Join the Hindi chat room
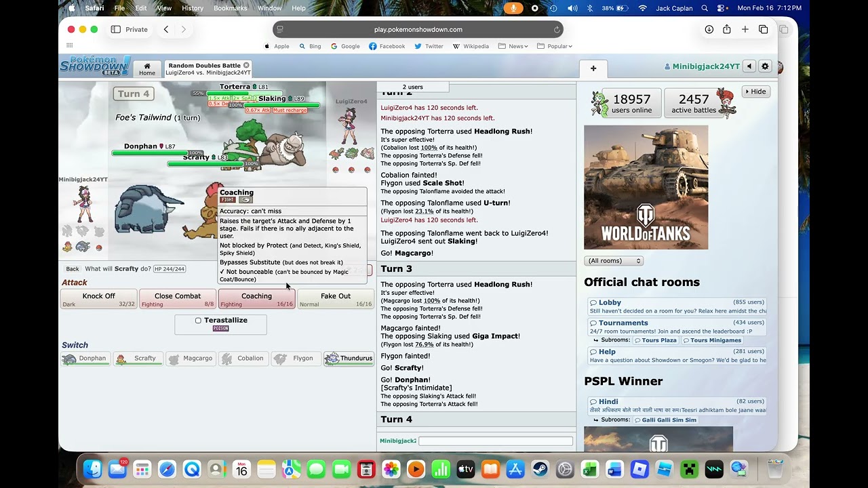 [x=677, y=405]
